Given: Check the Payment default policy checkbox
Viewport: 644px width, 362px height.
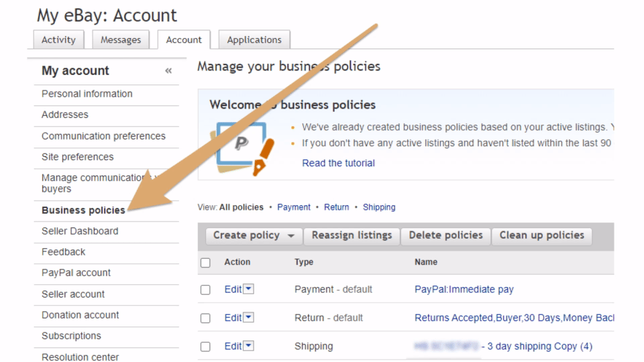Looking at the screenshot, I should pyautogui.click(x=206, y=290).
